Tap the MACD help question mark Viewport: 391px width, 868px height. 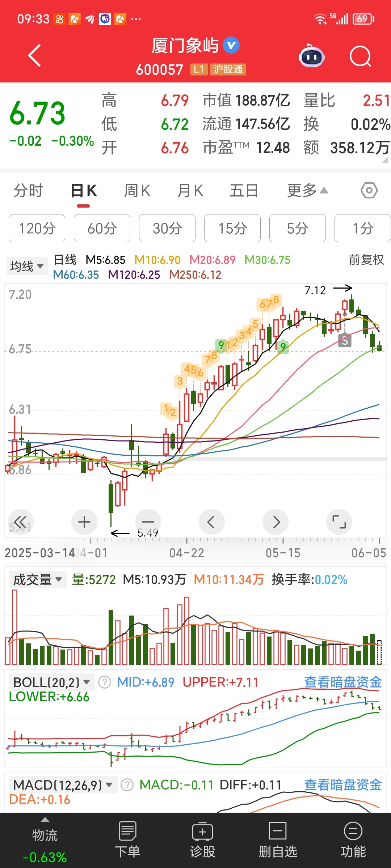click(127, 785)
